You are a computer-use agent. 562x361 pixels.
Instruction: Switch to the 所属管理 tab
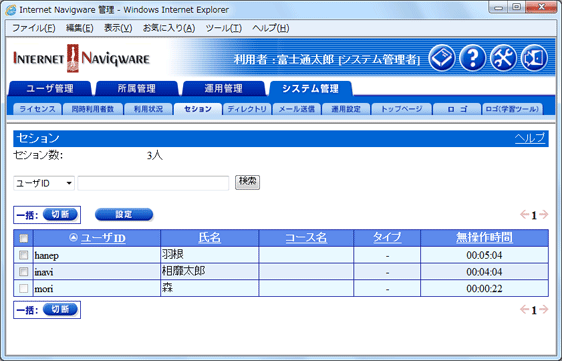coord(137,89)
